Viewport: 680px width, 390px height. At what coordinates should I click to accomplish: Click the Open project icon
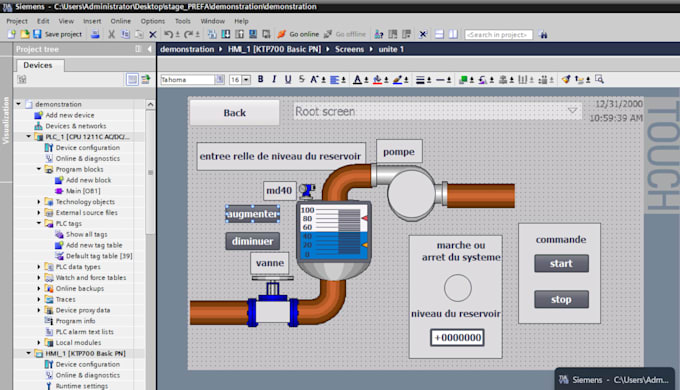[x=25, y=34]
